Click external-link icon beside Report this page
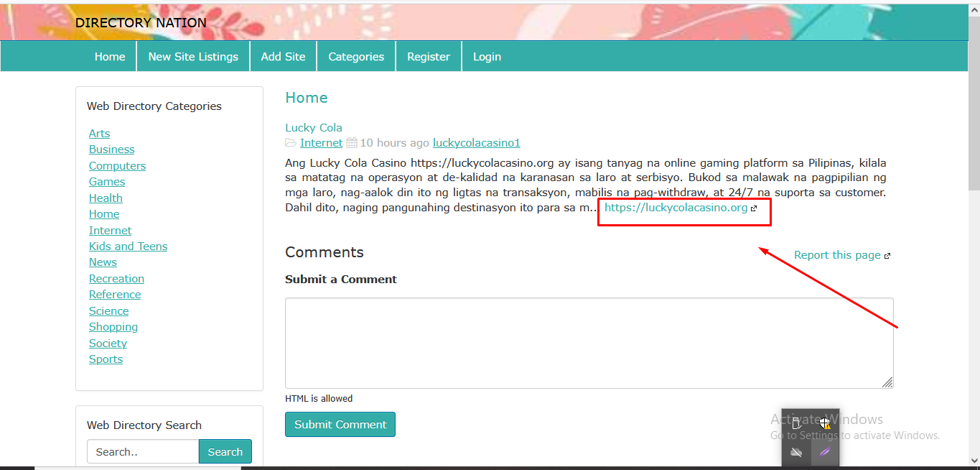The height and width of the screenshot is (470, 980). pyautogui.click(x=887, y=256)
